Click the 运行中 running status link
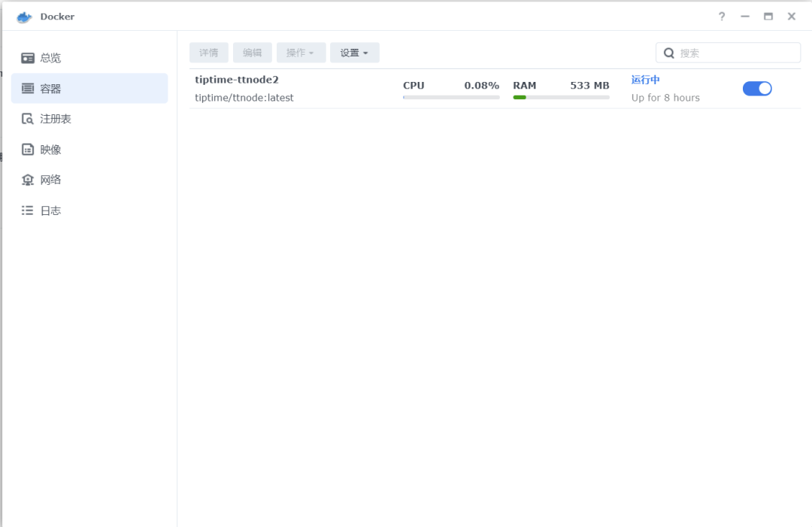Screen dimensions: 812x527 click(645, 80)
